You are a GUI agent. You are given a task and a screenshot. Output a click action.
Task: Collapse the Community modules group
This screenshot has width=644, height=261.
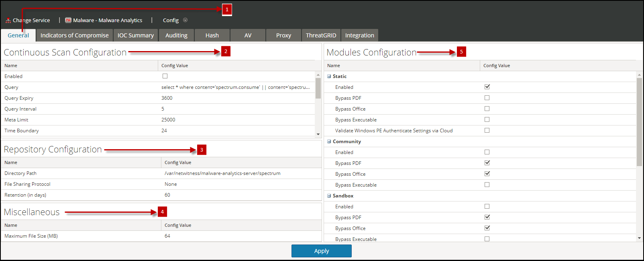click(329, 142)
